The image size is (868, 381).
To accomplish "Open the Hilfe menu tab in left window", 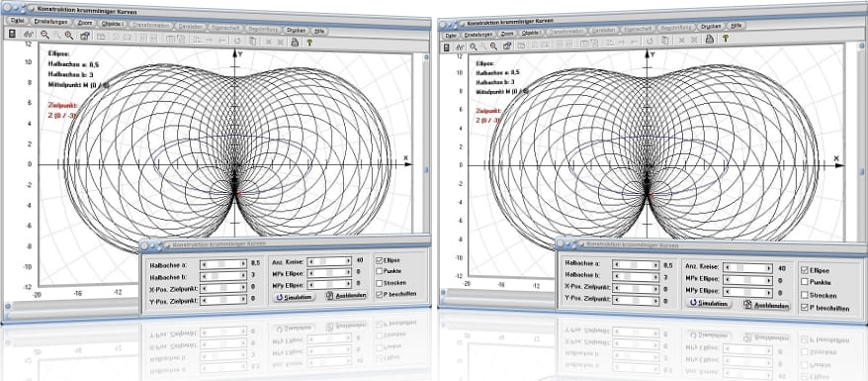I will pos(320,31).
